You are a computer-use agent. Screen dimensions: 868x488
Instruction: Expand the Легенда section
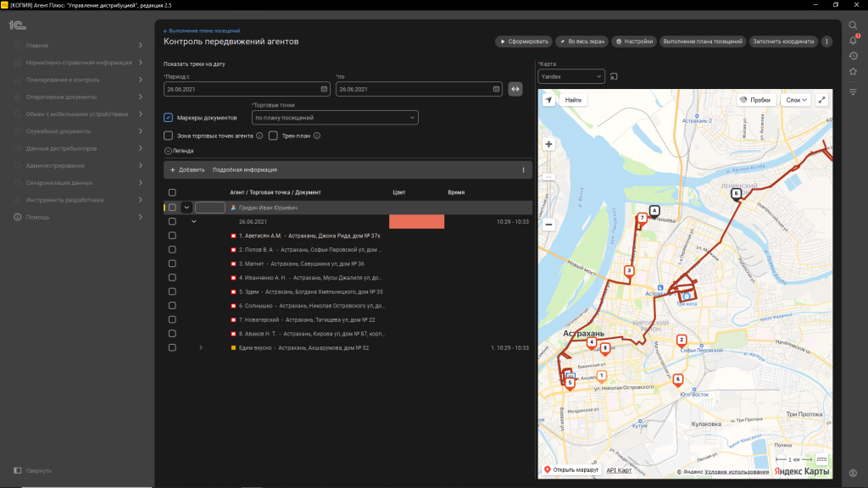point(168,151)
